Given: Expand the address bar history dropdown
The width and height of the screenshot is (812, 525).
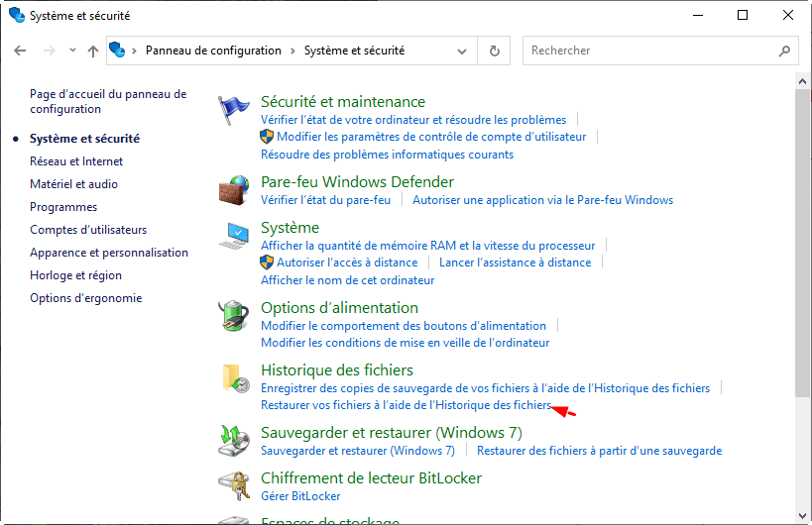Looking at the screenshot, I should [x=462, y=52].
